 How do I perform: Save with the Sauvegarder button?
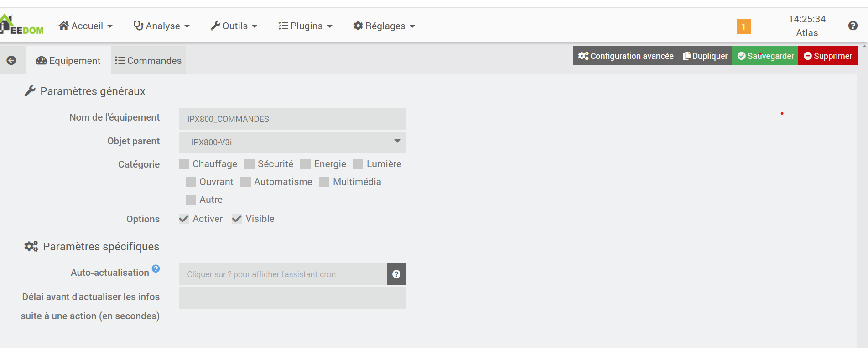765,56
